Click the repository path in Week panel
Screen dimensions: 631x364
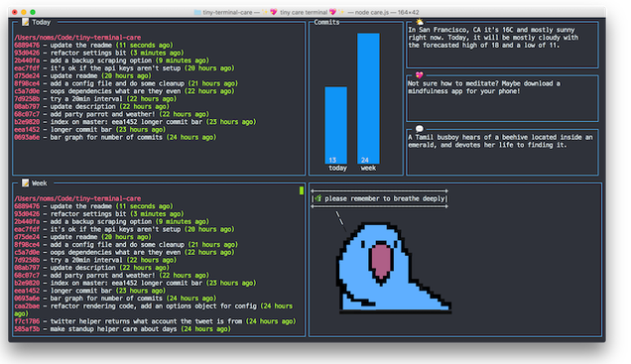point(77,198)
